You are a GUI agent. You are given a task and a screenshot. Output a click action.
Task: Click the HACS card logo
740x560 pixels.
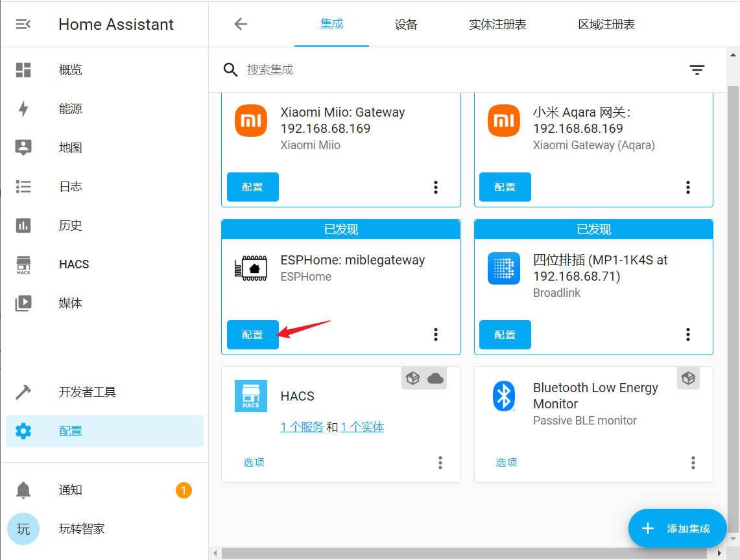251,396
